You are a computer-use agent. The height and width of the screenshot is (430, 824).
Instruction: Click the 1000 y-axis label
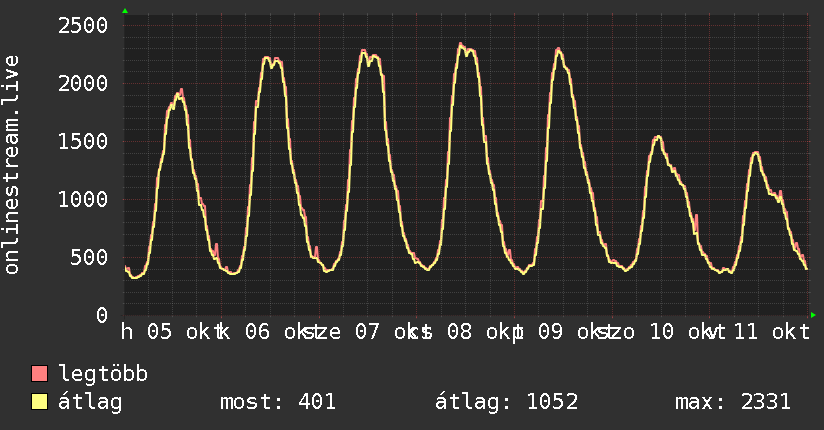[x=83, y=199]
